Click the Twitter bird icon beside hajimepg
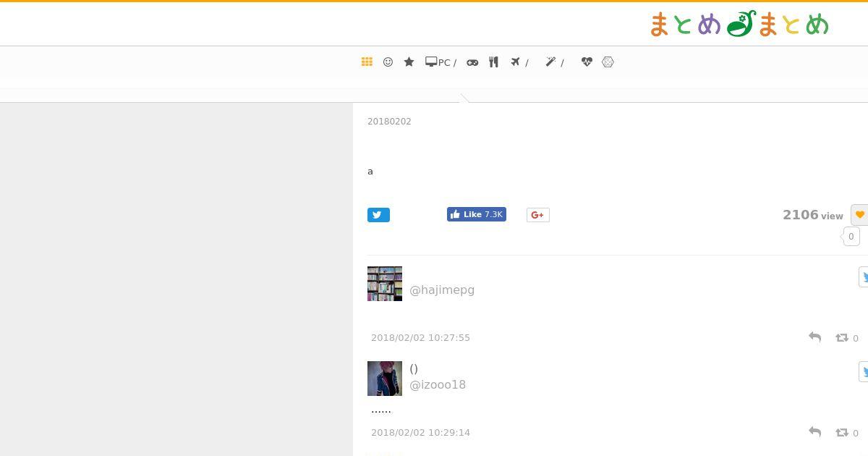The width and height of the screenshot is (868, 456). [864, 276]
